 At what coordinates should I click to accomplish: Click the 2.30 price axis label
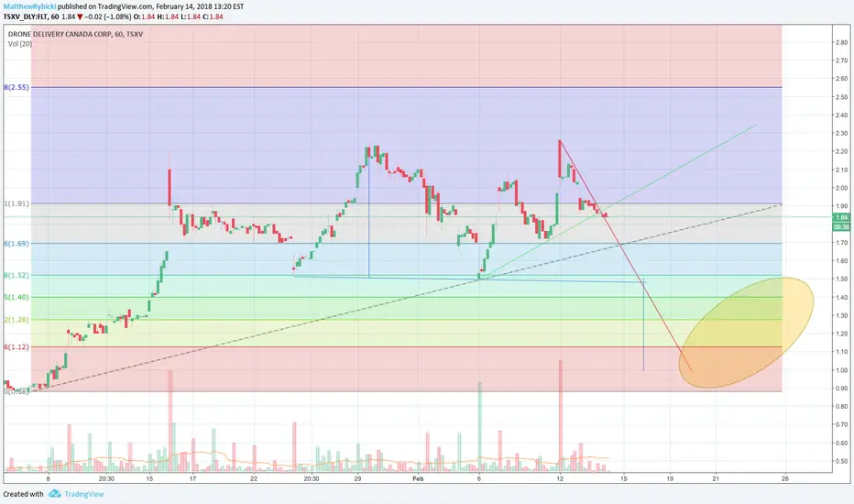[x=841, y=134]
